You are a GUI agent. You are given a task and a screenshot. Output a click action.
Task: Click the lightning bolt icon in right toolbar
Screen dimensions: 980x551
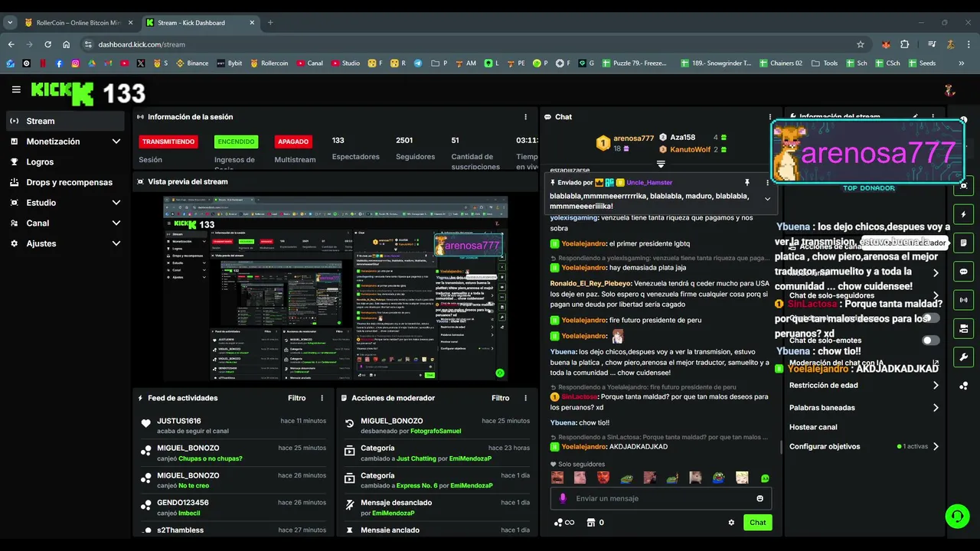[963, 215]
